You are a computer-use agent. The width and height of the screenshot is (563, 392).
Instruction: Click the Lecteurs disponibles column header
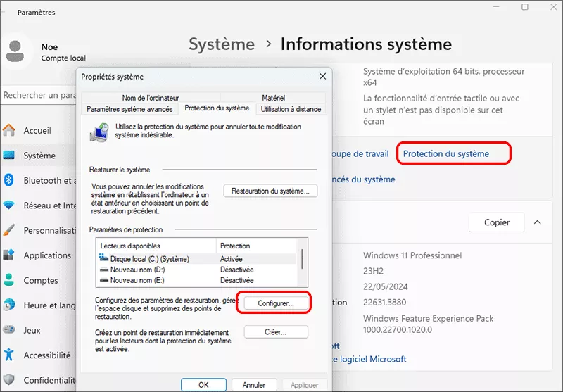click(156, 246)
